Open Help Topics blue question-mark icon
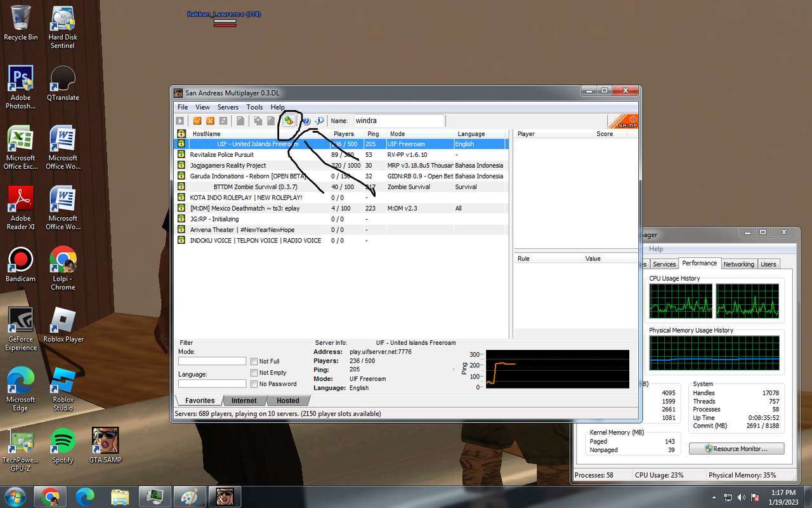This screenshot has height=508, width=812. [x=306, y=121]
